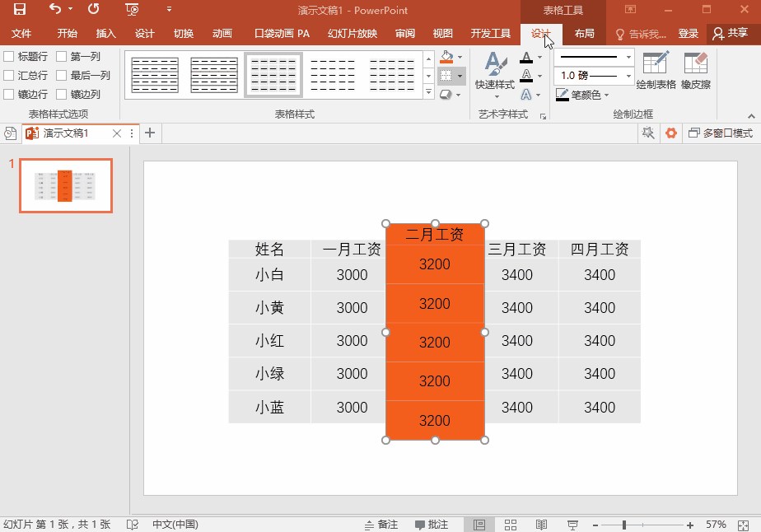Click the Save icon in quick access toolbar
Screen dimensions: 761x532
pyautogui.click(x=20, y=9)
